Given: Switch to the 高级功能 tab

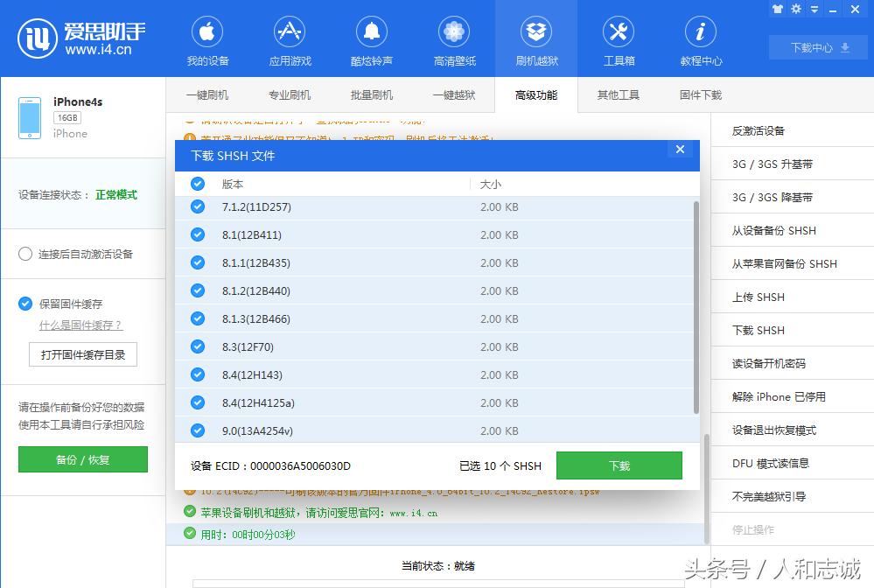Looking at the screenshot, I should click(535, 94).
